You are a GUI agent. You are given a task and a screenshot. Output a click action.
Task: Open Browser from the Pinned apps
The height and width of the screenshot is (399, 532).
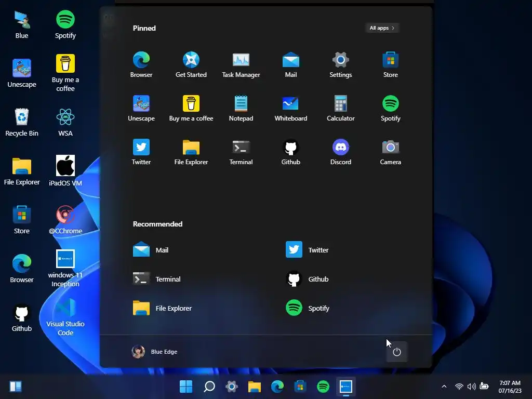click(141, 64)
